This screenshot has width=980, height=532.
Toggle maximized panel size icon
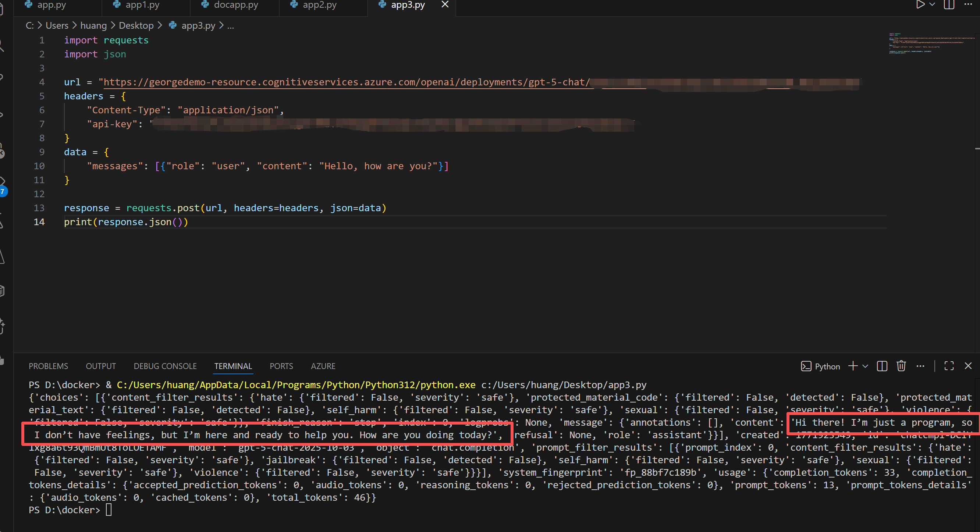click(x=949, y=366)
